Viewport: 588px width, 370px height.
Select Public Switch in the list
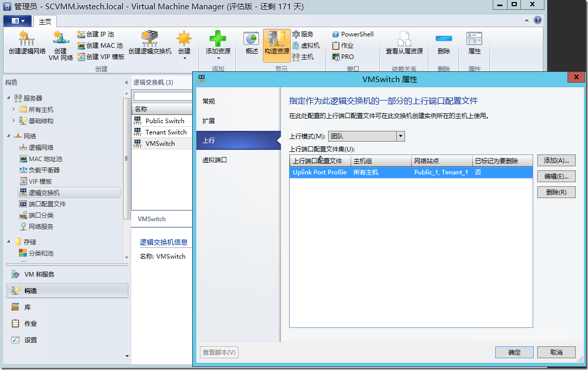163,121
